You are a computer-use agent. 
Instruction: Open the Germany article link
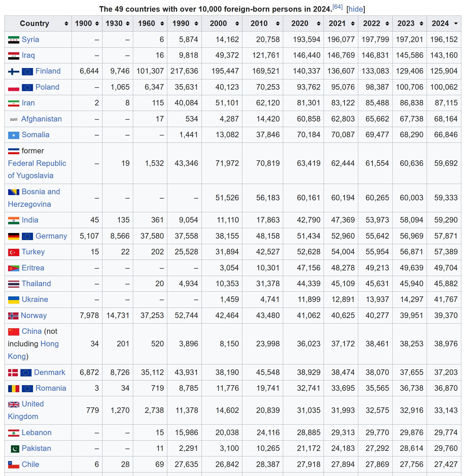51,236
